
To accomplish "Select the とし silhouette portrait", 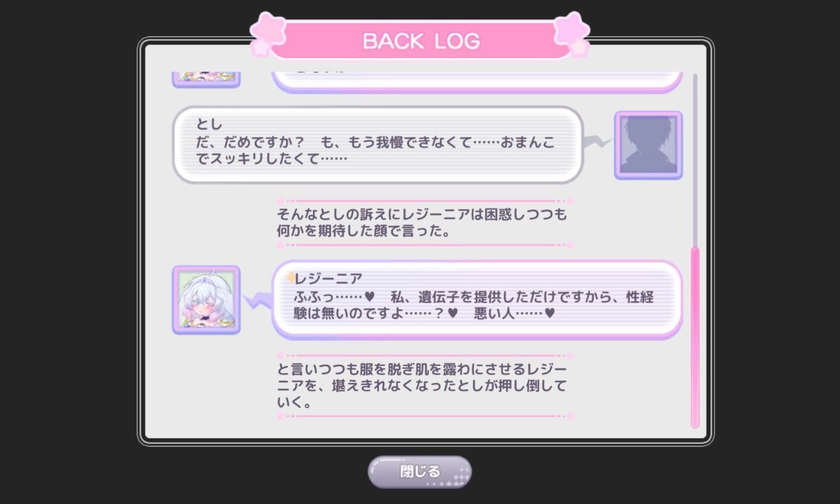I will 648,146.
